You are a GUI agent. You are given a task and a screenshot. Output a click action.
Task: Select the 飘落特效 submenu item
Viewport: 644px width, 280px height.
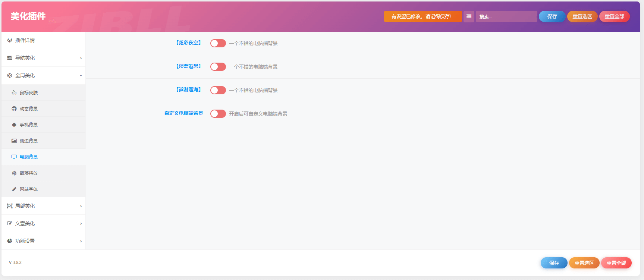point(44,173)
